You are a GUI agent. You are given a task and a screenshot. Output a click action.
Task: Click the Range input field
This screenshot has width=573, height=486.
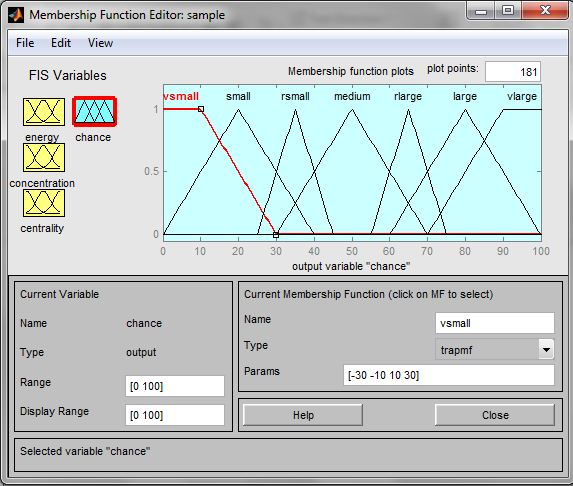click(x=175, y=386)
